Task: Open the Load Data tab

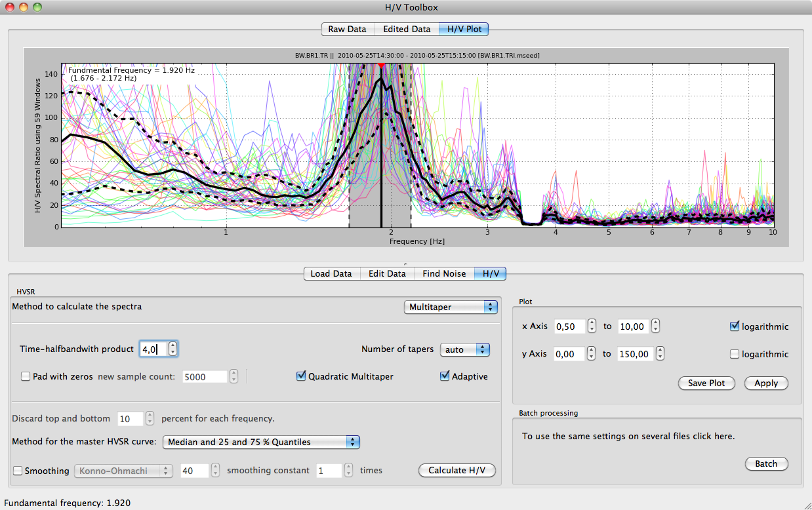Action: [x=331, y=273]
